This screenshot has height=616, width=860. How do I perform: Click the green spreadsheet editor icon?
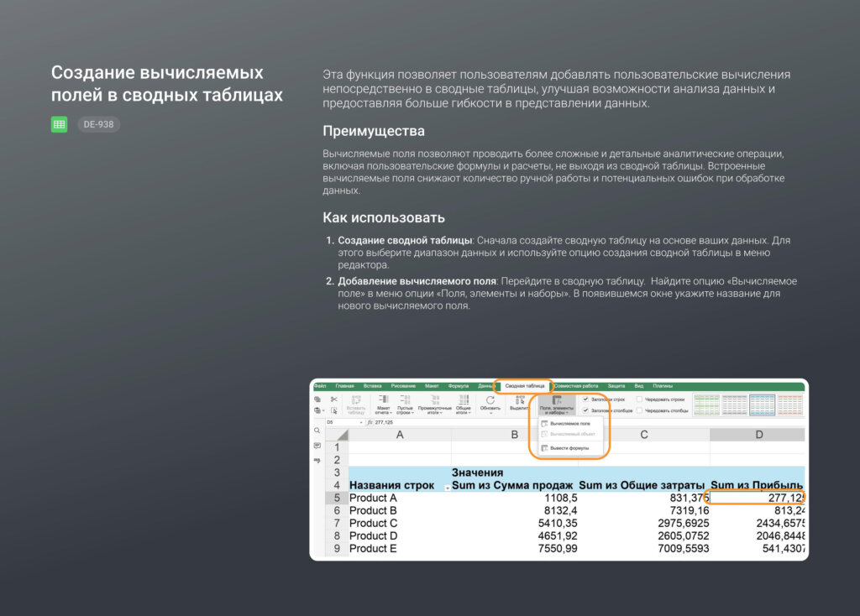(59, 124)
